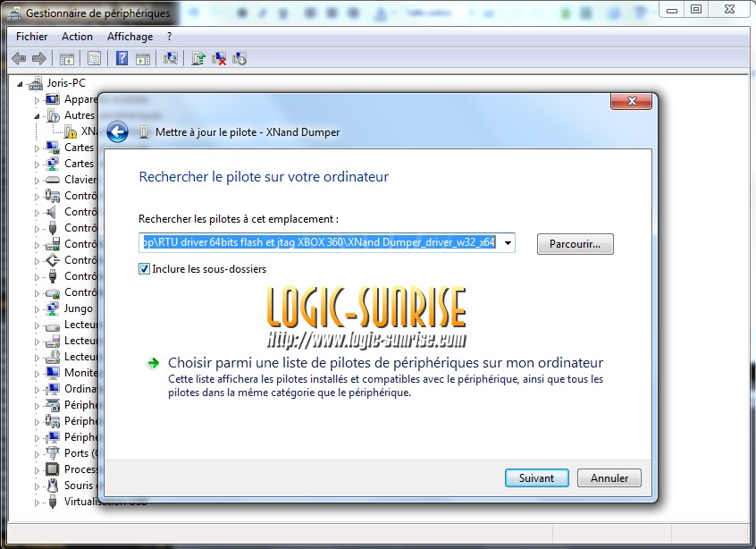Expand the Ports node
The width and height of the screenshot is (756, 549).
pyautogui.click(x=37, y=454)
